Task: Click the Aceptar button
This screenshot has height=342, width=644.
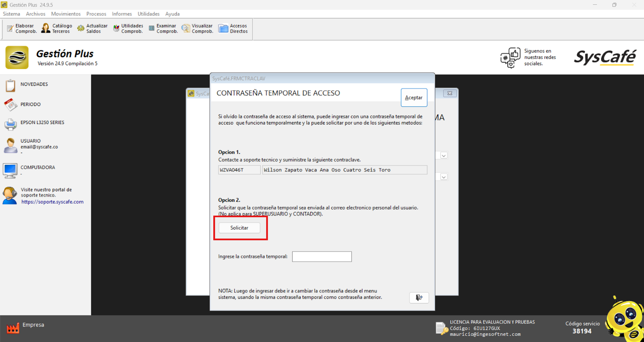Action: pyautogui.click(x=414, y=97)
